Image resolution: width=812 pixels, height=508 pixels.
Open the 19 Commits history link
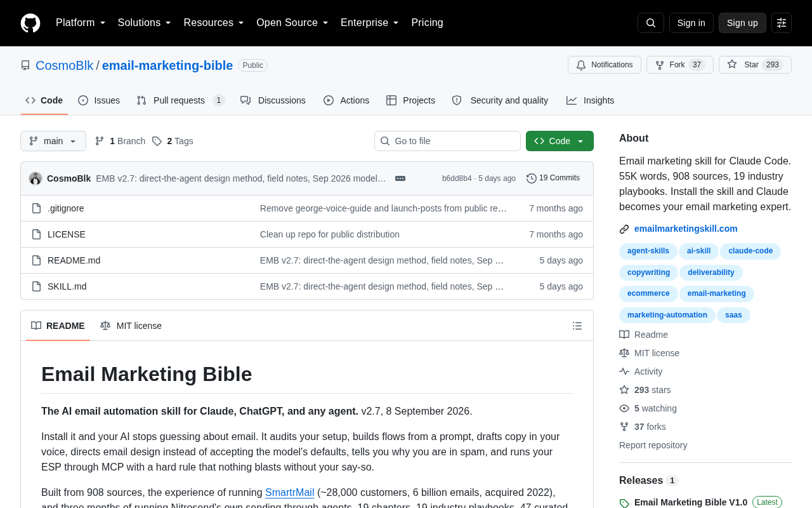click(553, 178)
